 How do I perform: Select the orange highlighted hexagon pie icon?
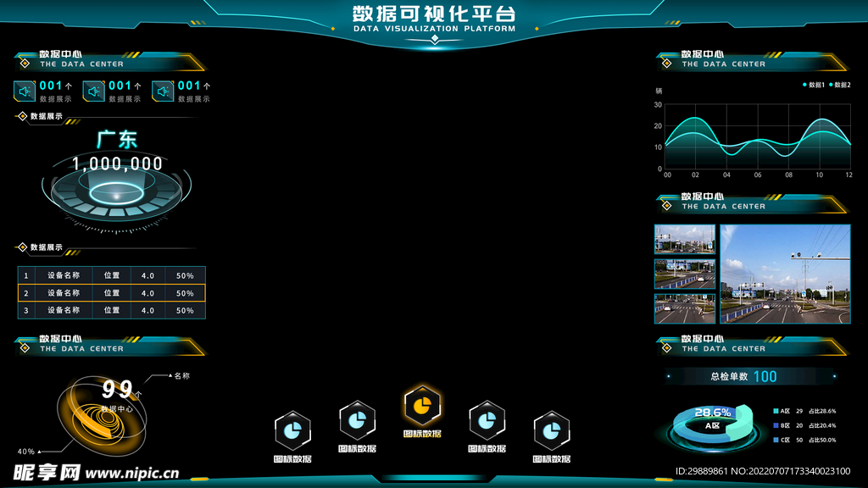pyautogui.click(x=422, y=405)
